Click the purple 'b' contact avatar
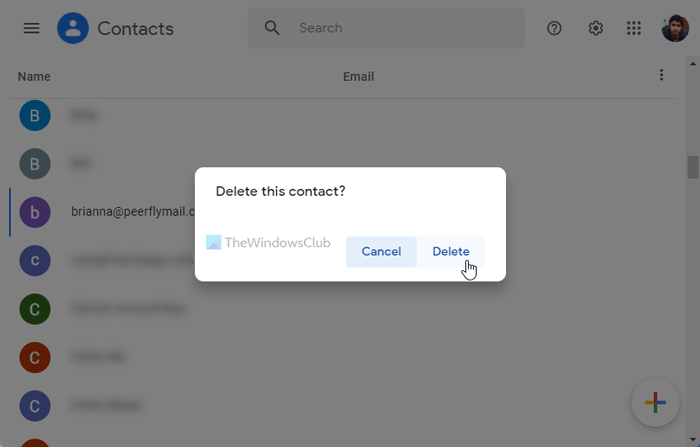 tap(35, 212)
